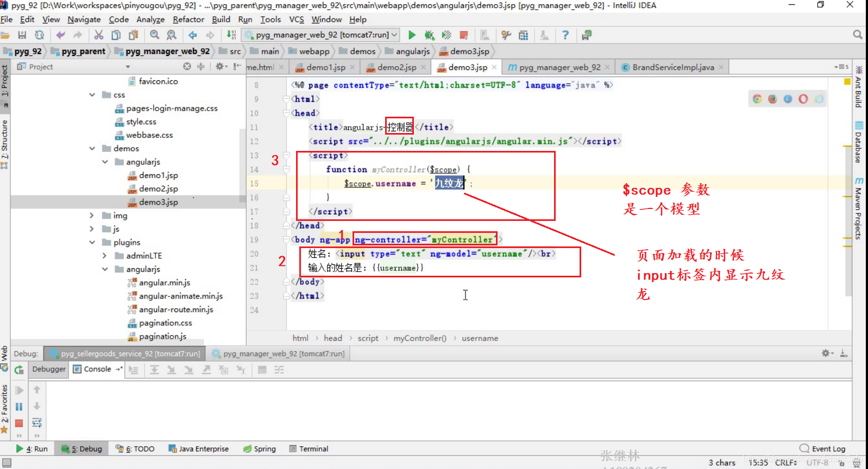Click the Help question mark icon
The height and width of the screenshot is (469, 868).
tap(565, 35)
